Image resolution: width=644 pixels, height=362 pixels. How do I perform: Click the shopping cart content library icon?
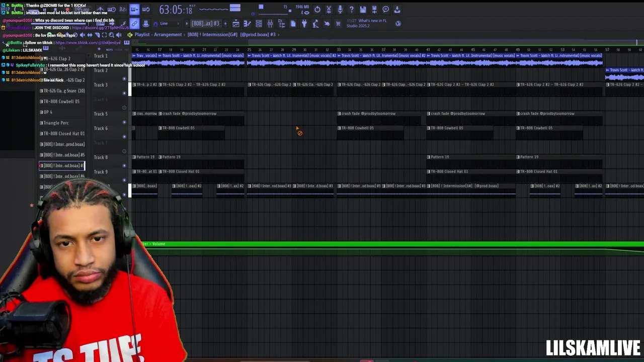click(338, 24)
